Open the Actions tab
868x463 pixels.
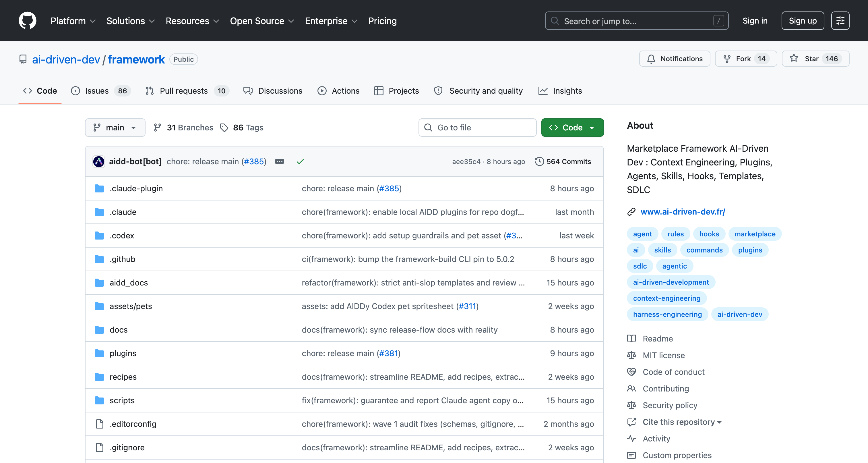(338, 91)
